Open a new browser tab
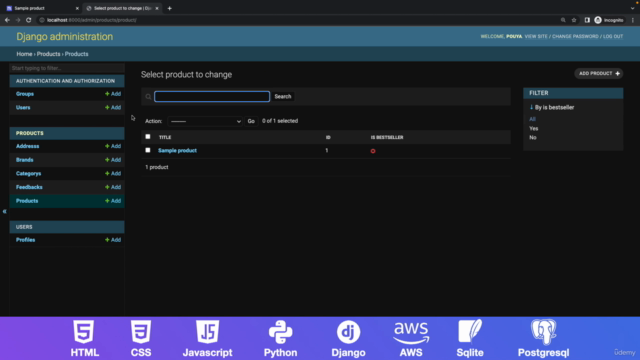Screen dimensions: 640x360 coord(169,8)
